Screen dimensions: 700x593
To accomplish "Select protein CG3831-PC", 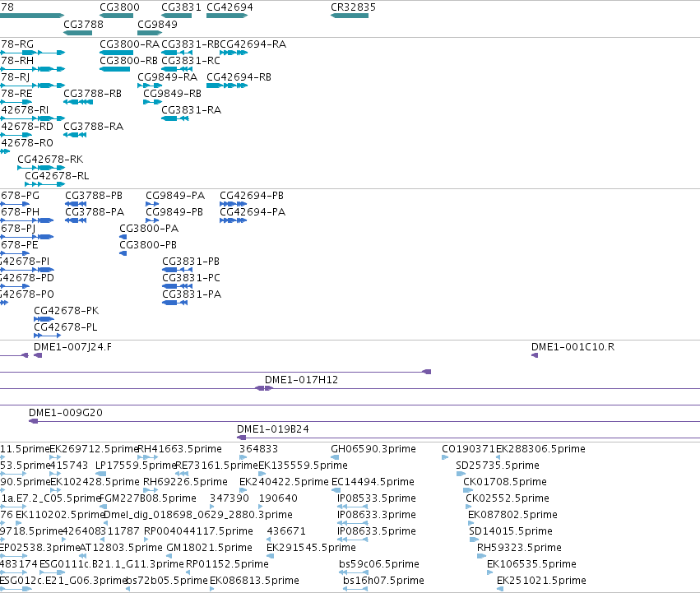I will tap(177, 286).
